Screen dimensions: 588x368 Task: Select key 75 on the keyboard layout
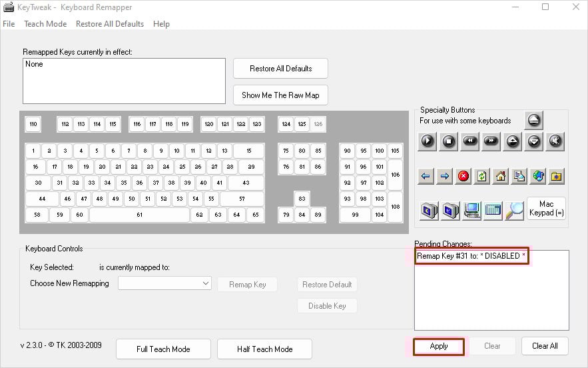(286, 151)
